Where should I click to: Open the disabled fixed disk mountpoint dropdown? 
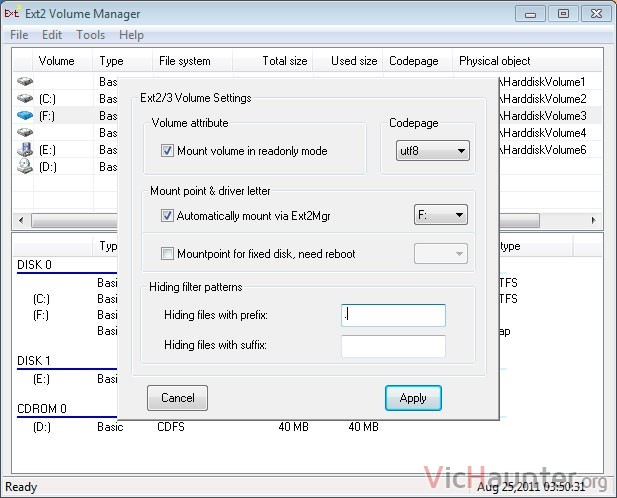coord(441,253)
